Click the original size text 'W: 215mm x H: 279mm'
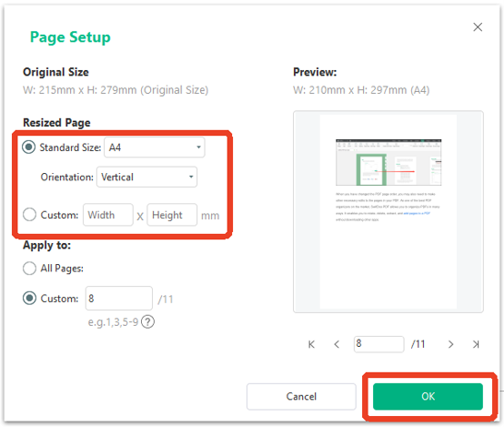This screenshot has width=504, height=427. tap(80, 90)
